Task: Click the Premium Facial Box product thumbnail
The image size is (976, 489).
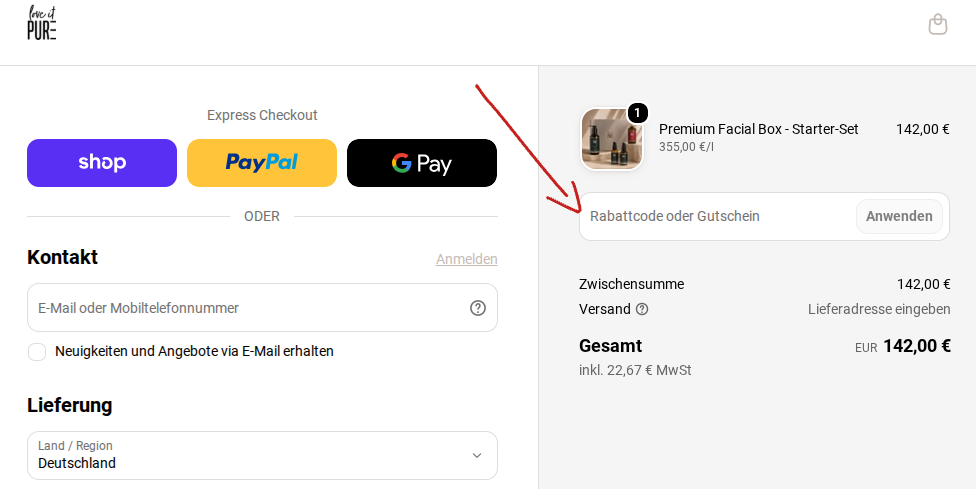Action: pyautogui.click(x=612, y=139)
